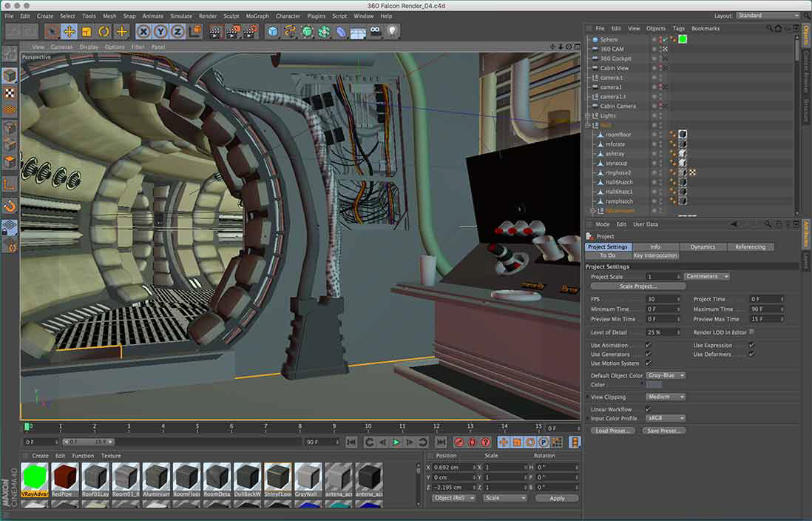Image resolution: width=812 pixels, height=521 pixels.
Task: Open the Simulate menu
Action: click(181, 16)
